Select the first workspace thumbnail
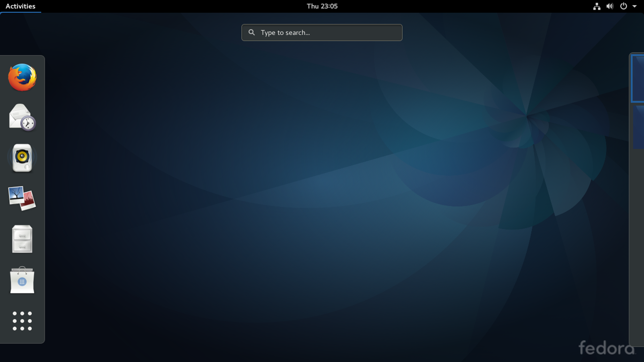This screenshot has width=644, height=362. [x=638, y=78]
